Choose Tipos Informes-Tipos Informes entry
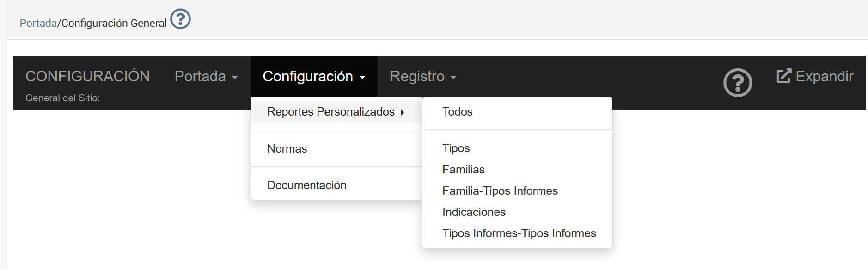Screen dimensions: 868x269 pos(519,233)
